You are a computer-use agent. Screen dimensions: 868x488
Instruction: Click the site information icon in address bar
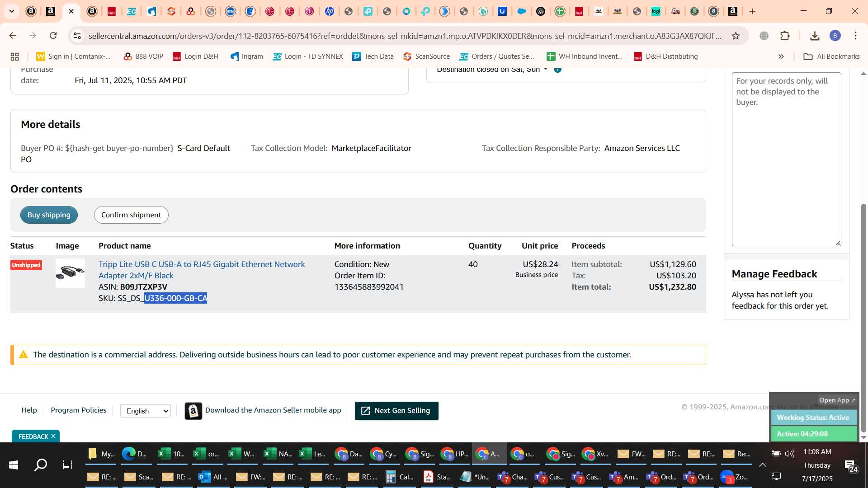pyautogui.click(x=77, y=36)
